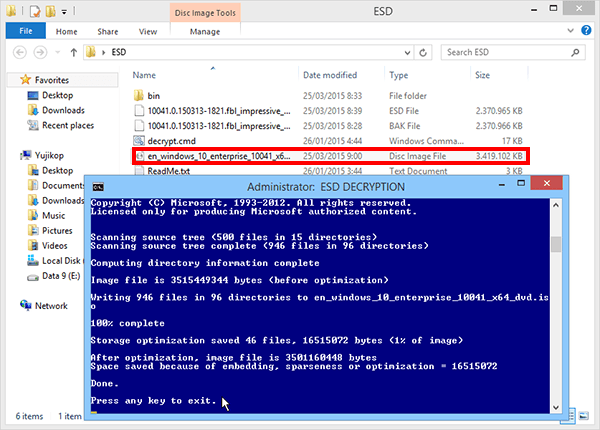Screen dimensions: 600x430
Task: Open Explorer Help question mark
Action: click(x=586, y=30)
